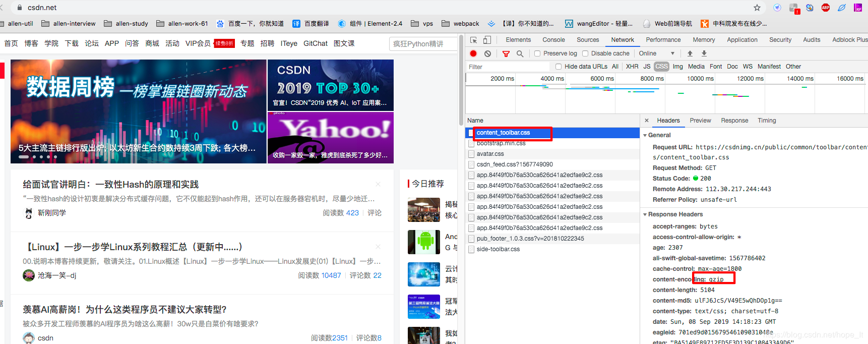
Task: Open the 一致性Hash的原理和实践 article
Action: (x=111, y=185)
